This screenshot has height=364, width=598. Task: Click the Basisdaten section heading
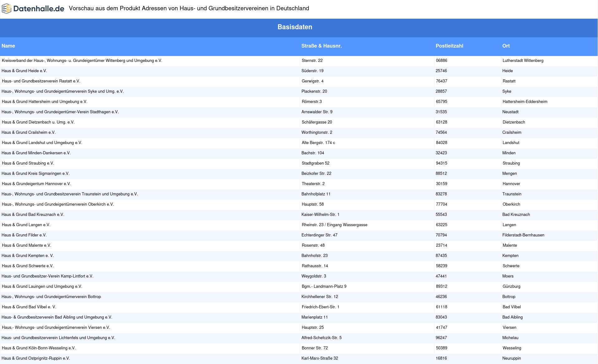pos(295,27)
